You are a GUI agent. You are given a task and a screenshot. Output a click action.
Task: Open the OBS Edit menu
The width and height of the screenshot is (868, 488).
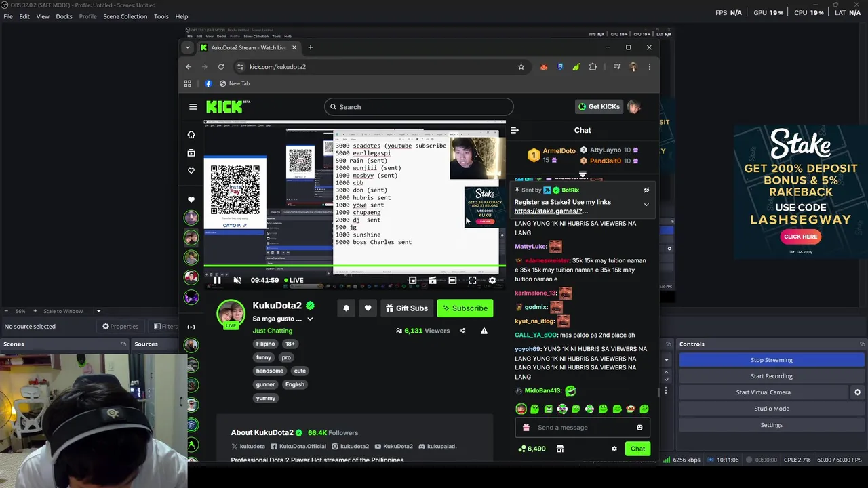coord(24,16)
